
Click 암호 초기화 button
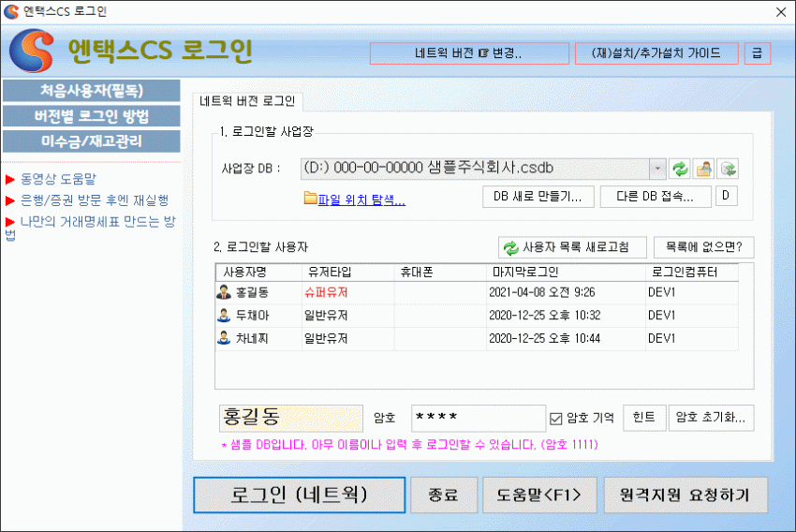(711, 418)
